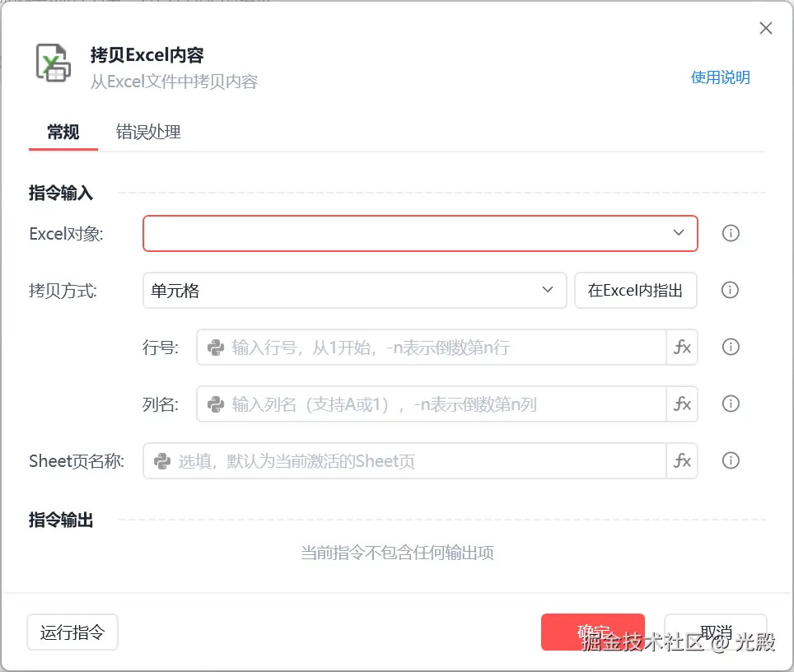794x672 pixels.
Task: Click the Sheet页名称 field label
Action: 77,461
